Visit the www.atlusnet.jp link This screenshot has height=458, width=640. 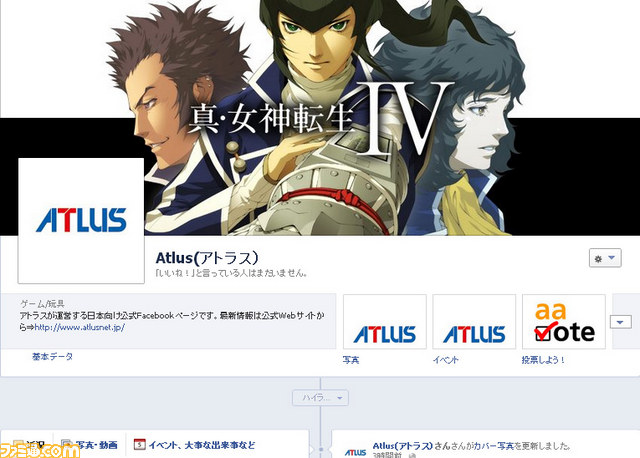click(80, 327)
